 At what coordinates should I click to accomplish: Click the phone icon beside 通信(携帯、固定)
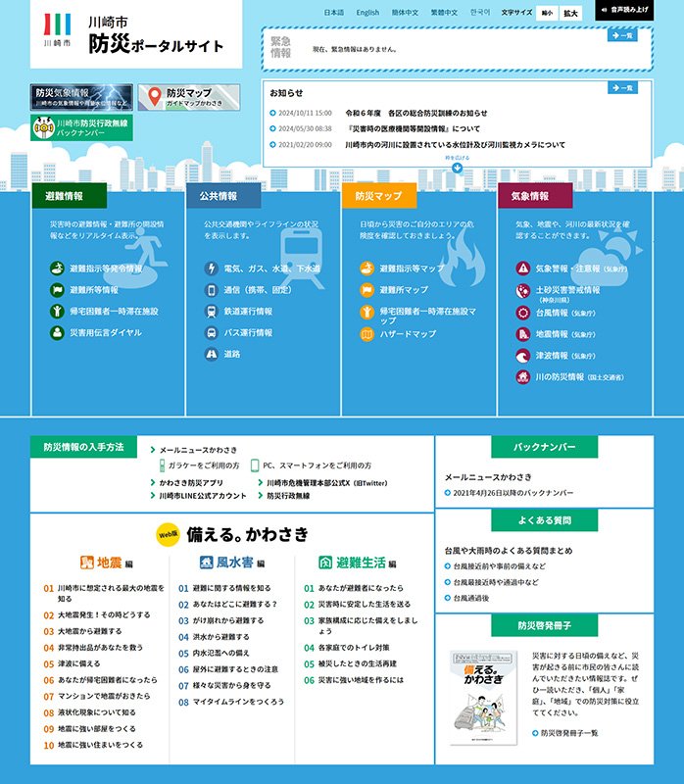pyautogui.click(x=212, y=289)
